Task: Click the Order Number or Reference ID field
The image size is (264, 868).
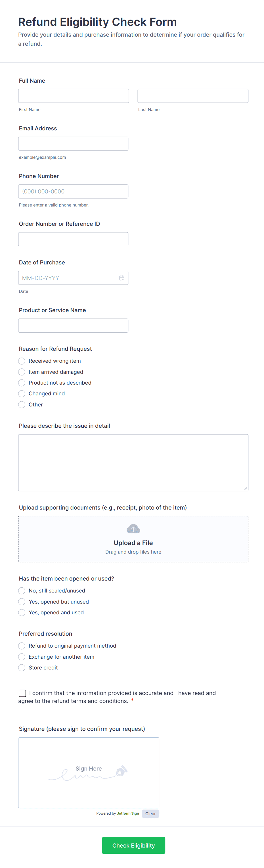Action: (73, 239)
